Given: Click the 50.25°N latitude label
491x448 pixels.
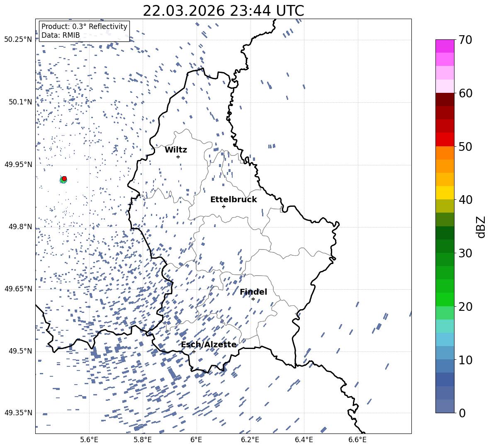Looking at the screenshot, I should tap(18, 39).
